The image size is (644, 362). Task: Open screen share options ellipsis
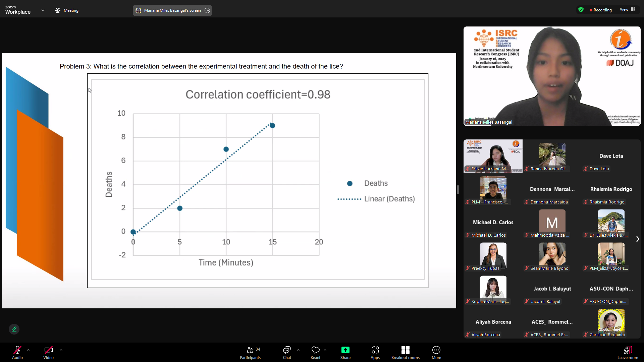[x=207, y=10]
